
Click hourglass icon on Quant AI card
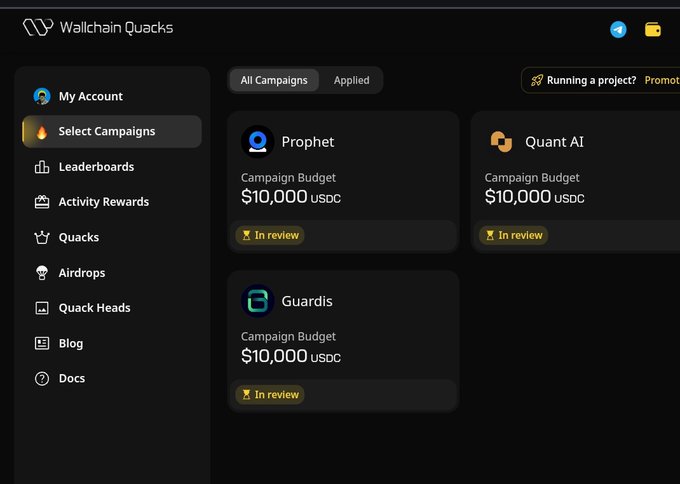(490, 235)
